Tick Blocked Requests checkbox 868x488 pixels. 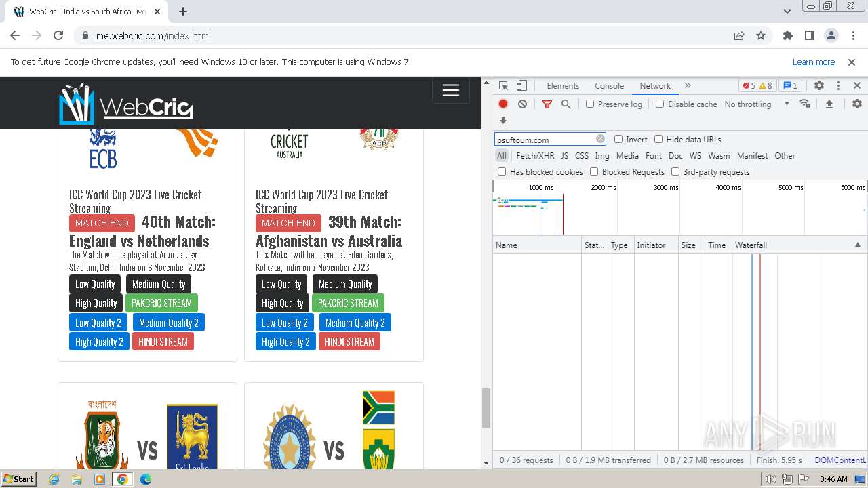tap(594, 171)
